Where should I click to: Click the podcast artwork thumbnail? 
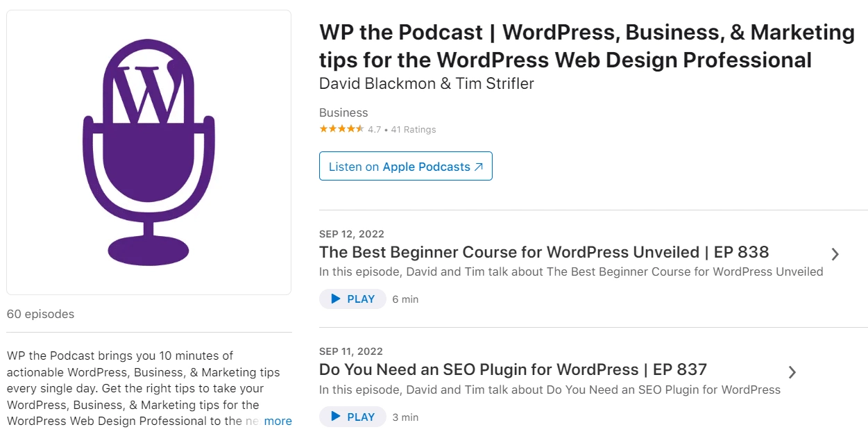coord(148,151)
